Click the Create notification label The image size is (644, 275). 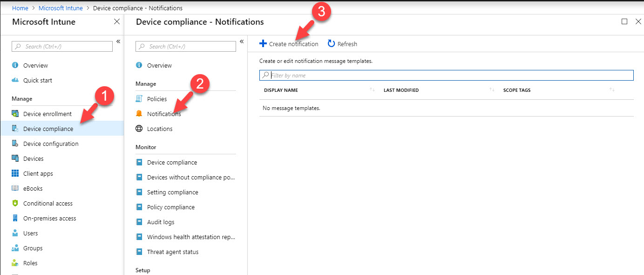294,44
